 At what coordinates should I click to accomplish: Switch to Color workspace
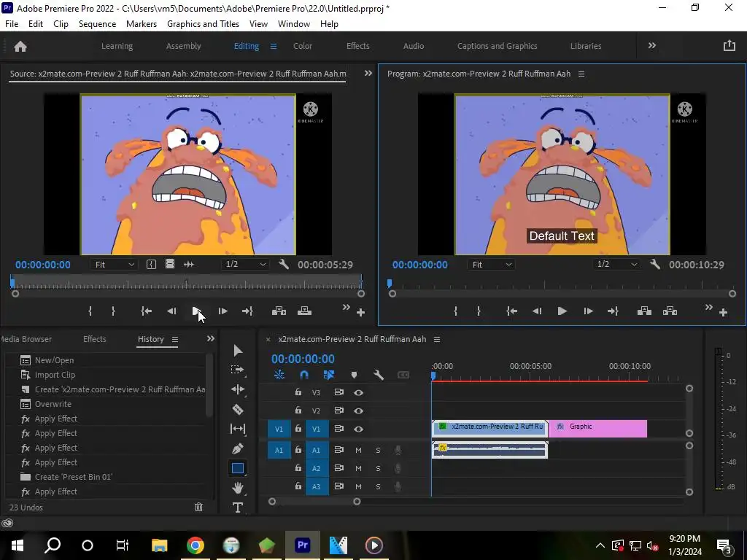303,46
